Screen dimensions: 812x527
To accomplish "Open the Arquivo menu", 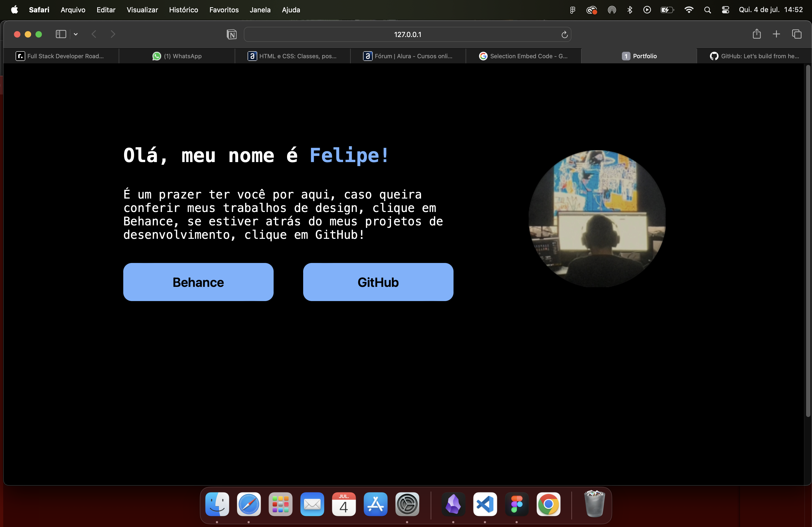I will [73, 10].
